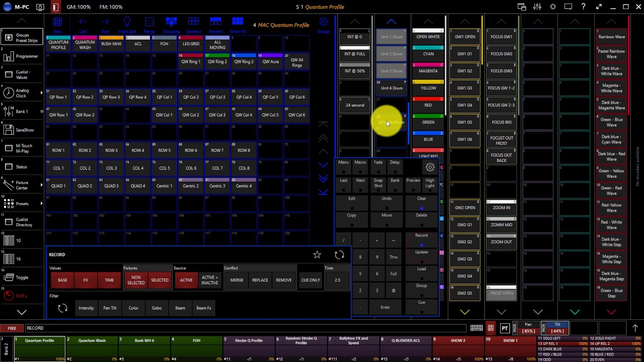This screenshot has width=644, height=362.
Task: Toggle SELECTED fixtures option
Action: (x=159, y=280)
